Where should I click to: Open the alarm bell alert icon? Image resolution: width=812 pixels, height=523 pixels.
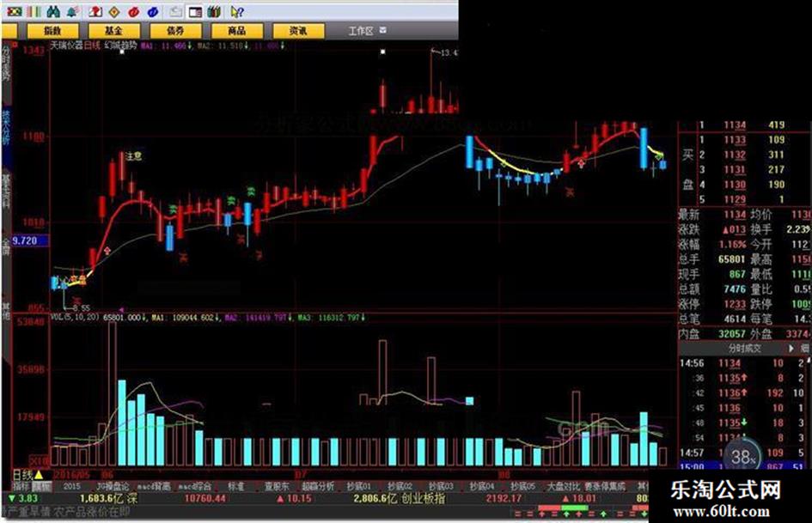pyautogui.click(x=72, y=11)
